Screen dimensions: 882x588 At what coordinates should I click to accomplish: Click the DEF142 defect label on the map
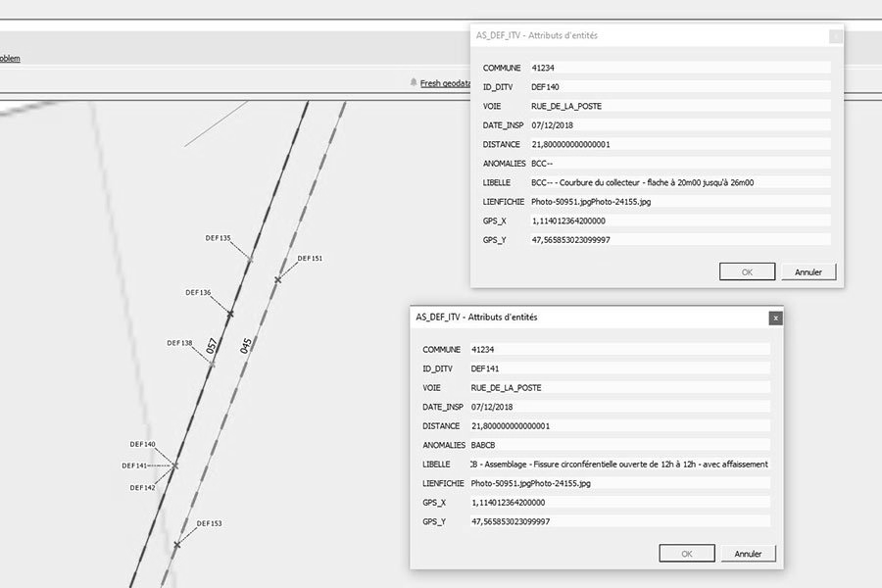pos(140,486)
